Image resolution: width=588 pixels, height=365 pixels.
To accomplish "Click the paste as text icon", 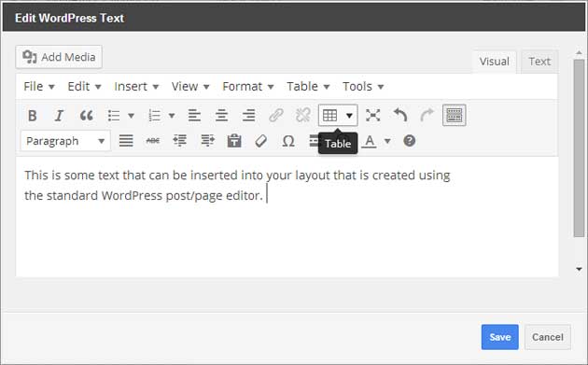I will [234, 141].
